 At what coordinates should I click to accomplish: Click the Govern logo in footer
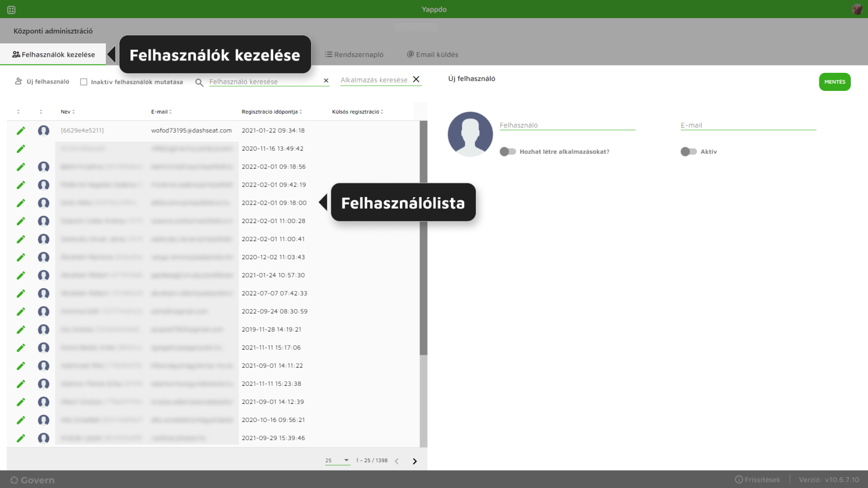33,480
